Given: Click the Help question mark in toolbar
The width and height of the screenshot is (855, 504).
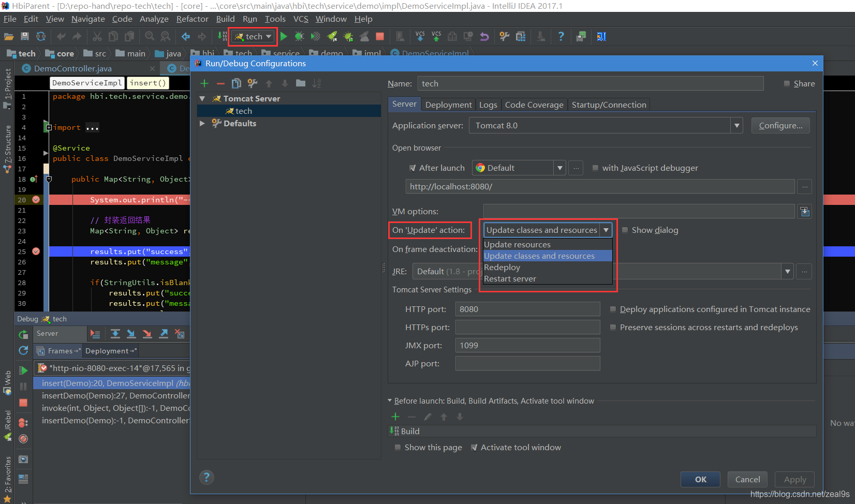Looking at the screenshot, I should pos(561,36).
